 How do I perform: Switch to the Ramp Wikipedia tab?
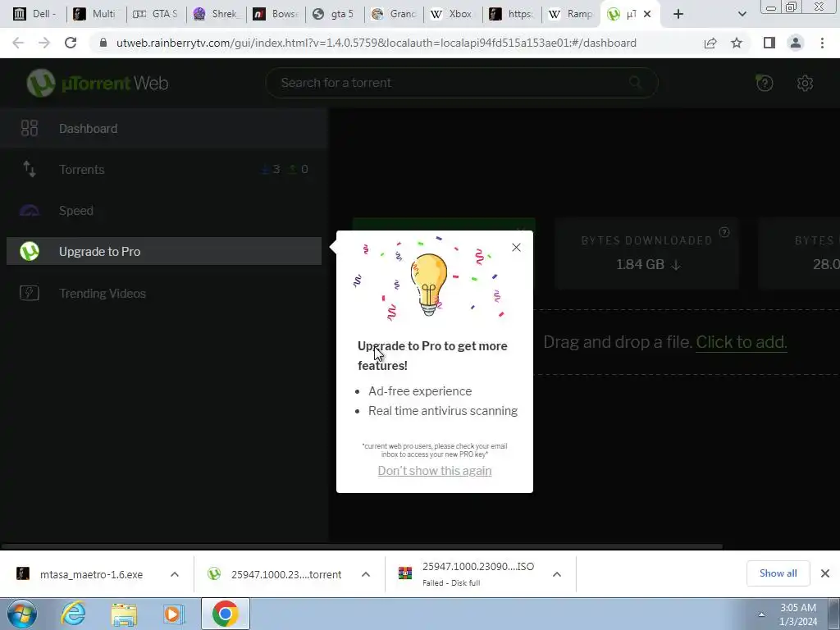point(571,14)
